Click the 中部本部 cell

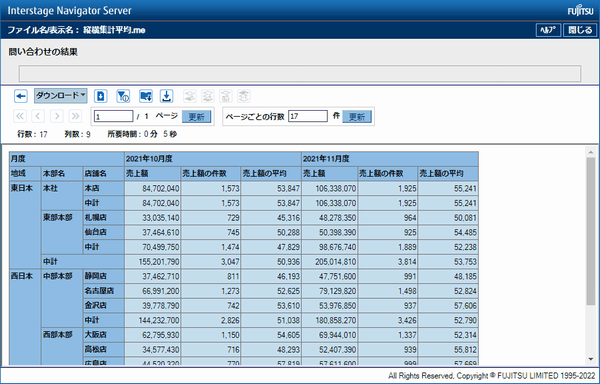(x=62, y=298)
